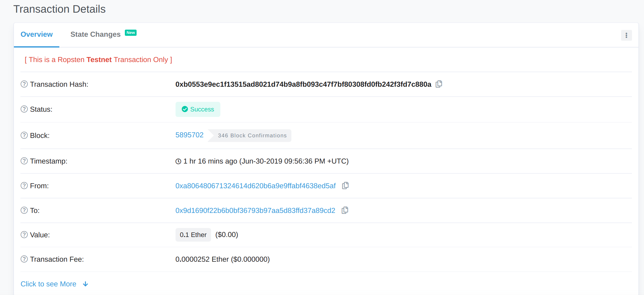
Task: Click help icon beside Transaction Hash label
Action: [x=24, y=84]
